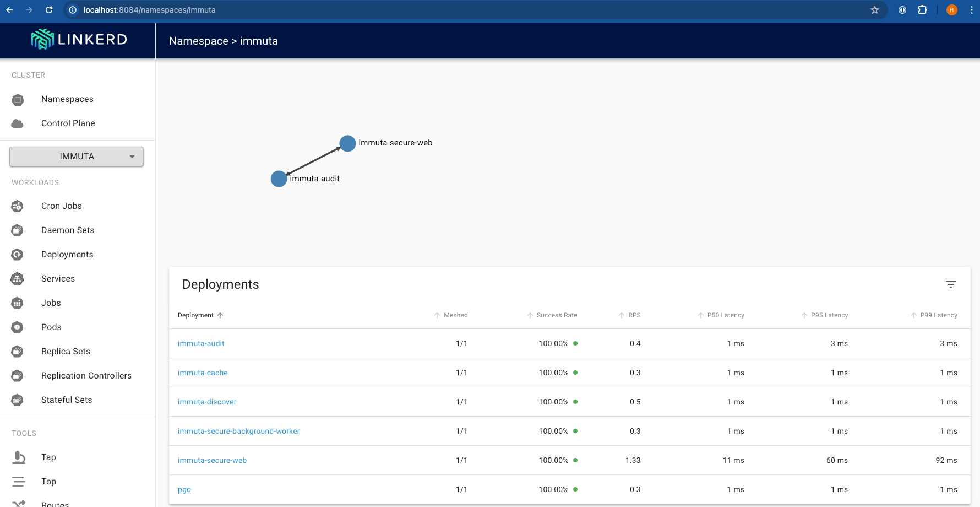
Task: Click the browser address bar URL
Action: 150,10
